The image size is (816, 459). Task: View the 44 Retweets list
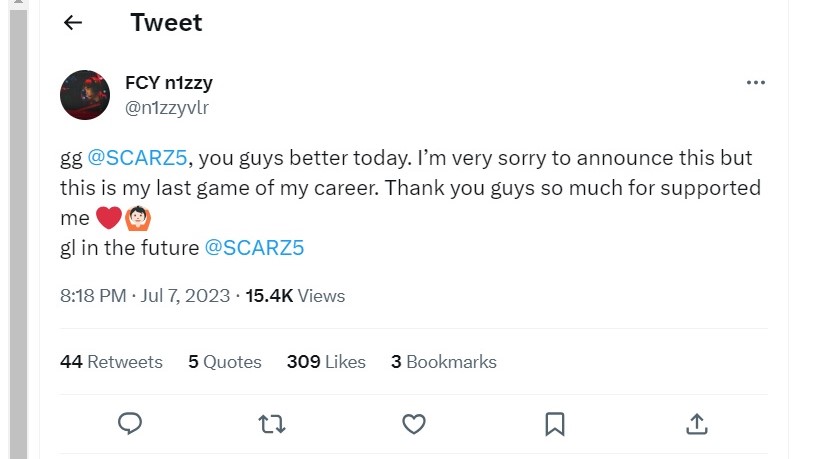point(110,362)
